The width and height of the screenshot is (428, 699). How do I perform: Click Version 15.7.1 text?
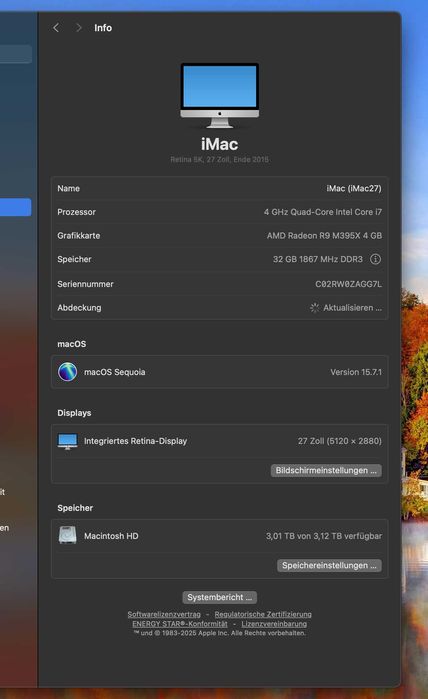coord(356,372)
